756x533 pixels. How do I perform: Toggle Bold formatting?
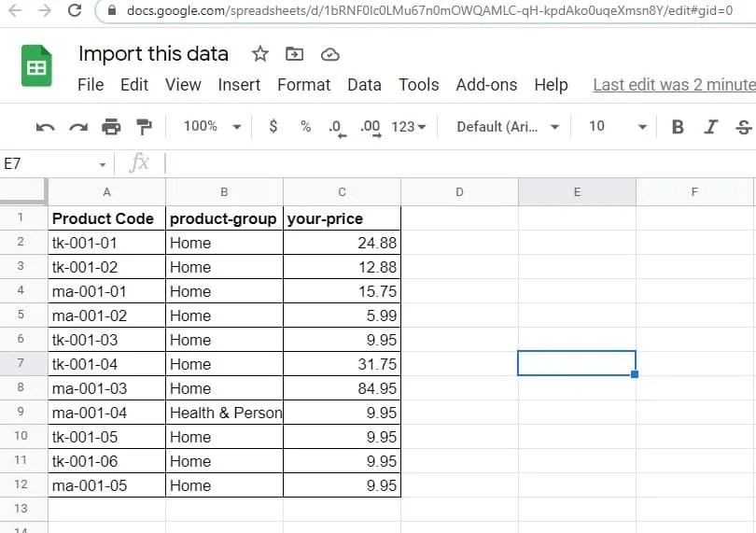click(x=678, y=127)
